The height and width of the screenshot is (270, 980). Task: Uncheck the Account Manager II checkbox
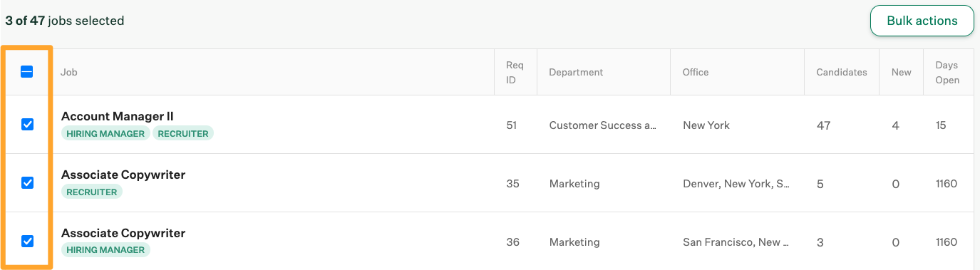tap(27, 125)
